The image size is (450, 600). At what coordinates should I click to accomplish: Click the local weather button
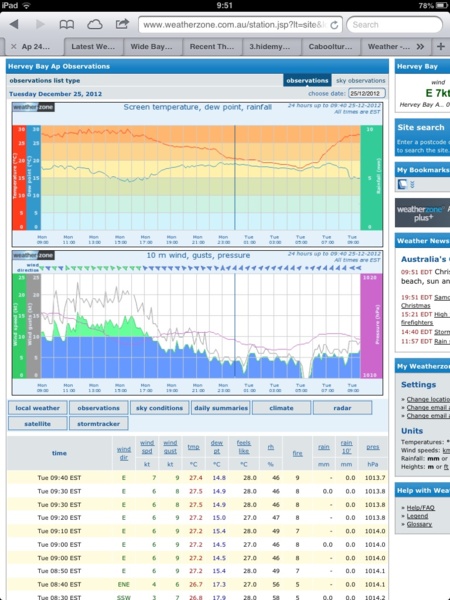coord(38,408)
